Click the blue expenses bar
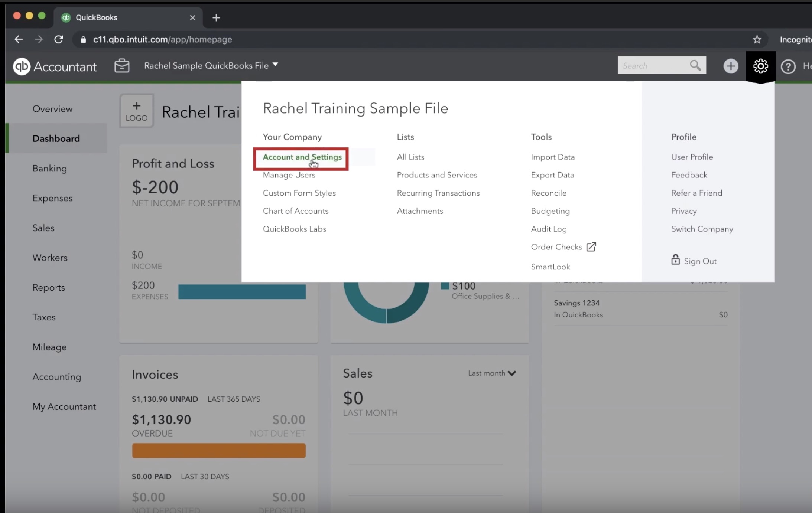This screenshot has height=513, width=812. (242, 292)
